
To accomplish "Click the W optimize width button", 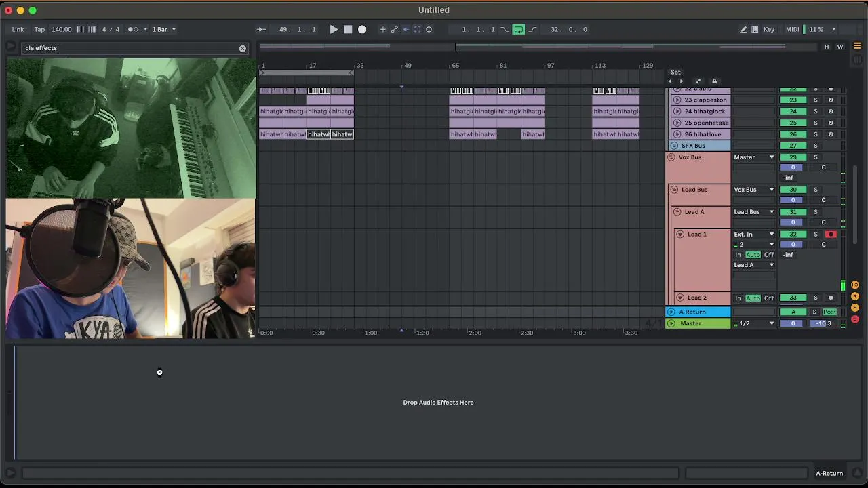I will point(840,47).
